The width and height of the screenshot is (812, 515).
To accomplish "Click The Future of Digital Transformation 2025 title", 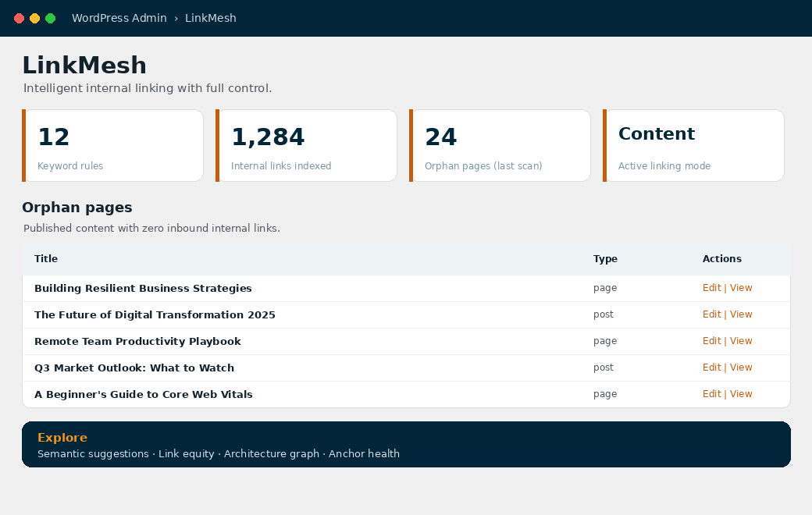I will point(155,314).
